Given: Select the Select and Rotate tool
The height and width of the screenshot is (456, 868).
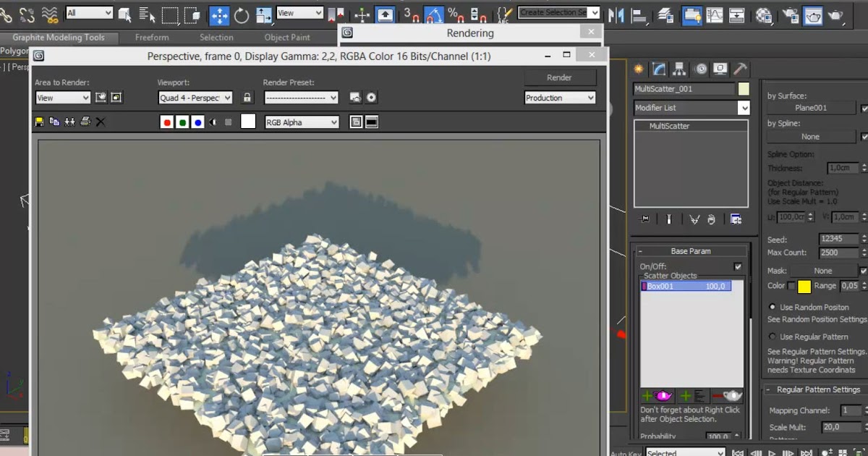Looking at the screenshot, I should pyautogui.click(x=242, y=14).
